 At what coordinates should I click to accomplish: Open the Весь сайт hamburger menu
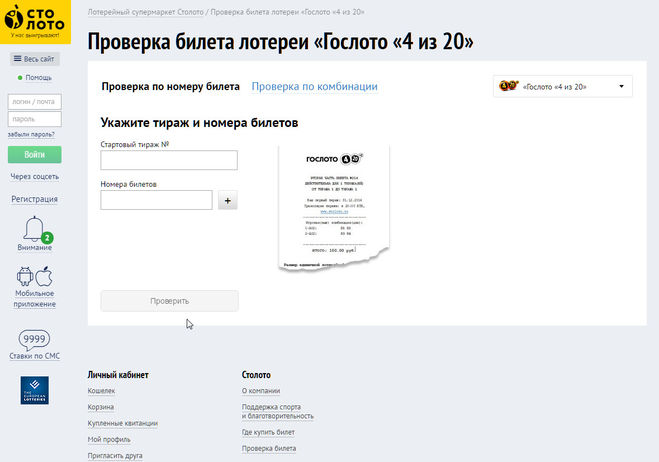tap(35, 59)
